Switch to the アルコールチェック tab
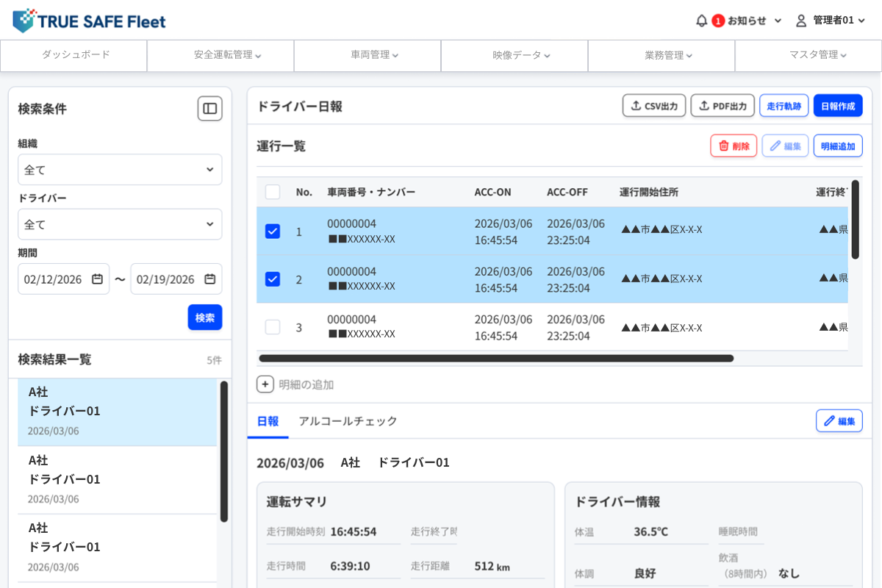This screenshot has width=882, height=588. click(348, 421)
